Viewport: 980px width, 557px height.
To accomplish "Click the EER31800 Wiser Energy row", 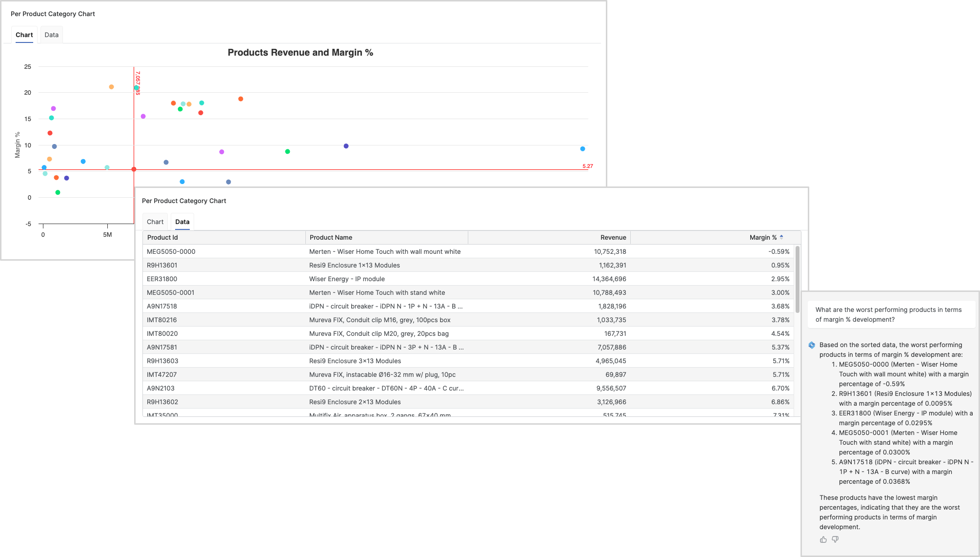I will (x=468, y=279).
